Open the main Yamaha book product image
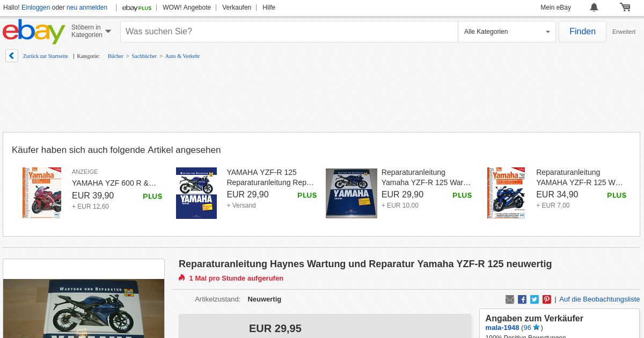 (x=84, y=308)
